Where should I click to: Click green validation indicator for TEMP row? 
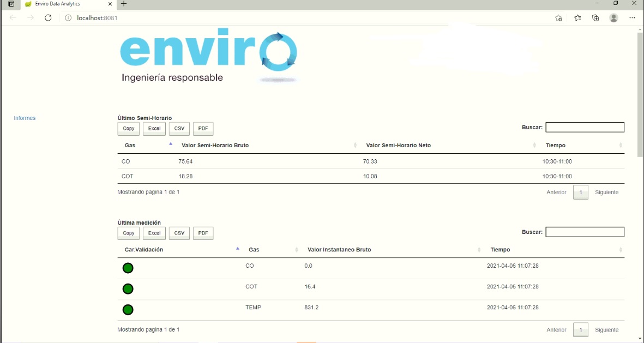tap(128, 310)
